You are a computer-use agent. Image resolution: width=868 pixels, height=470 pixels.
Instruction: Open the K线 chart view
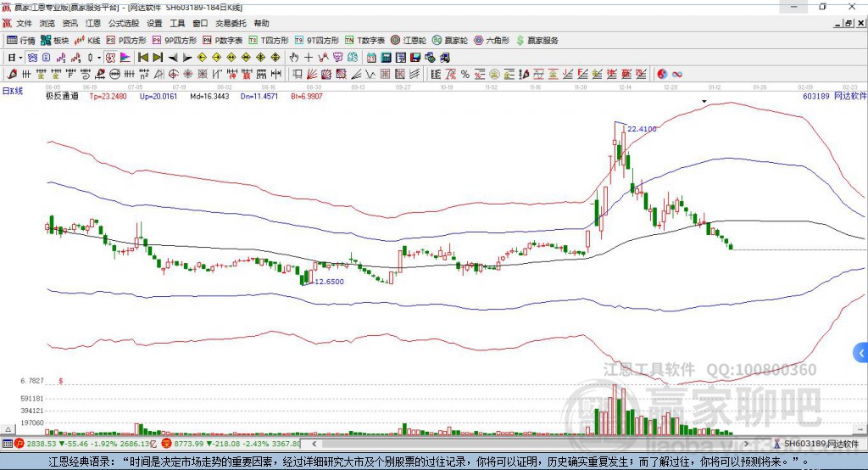click(87, 41)
